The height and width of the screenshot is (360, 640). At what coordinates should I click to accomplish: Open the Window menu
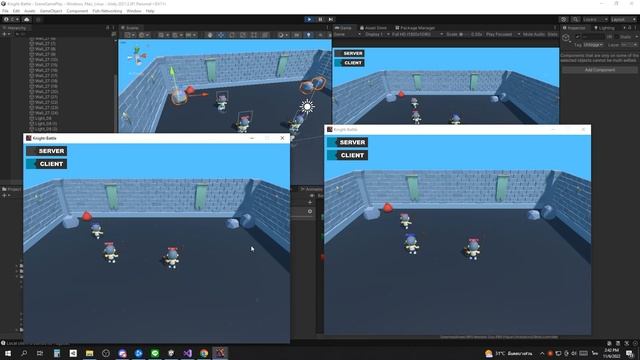tap(134, 11)
